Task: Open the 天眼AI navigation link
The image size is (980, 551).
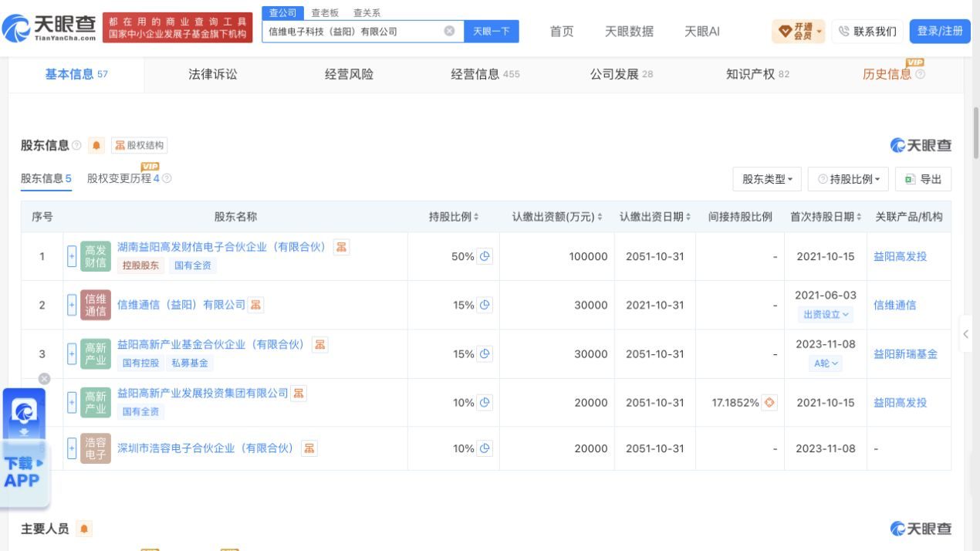Action: (702, 31)
